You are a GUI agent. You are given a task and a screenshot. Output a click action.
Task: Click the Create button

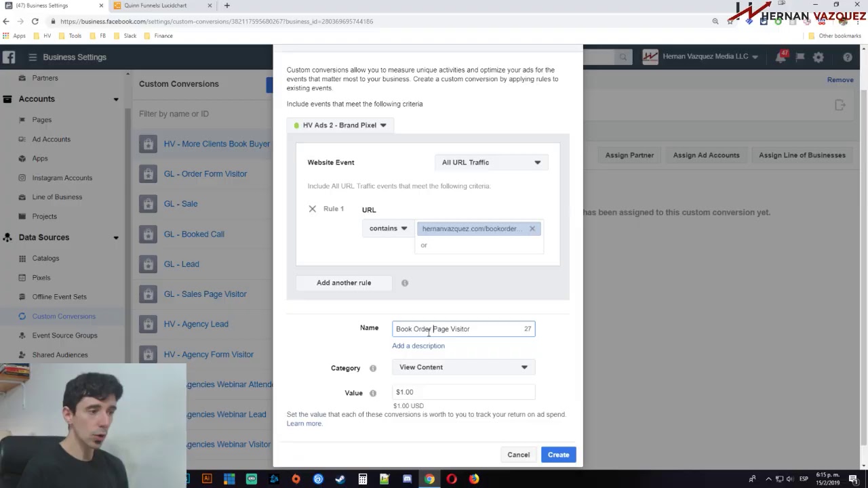click(x=558, y=455)
